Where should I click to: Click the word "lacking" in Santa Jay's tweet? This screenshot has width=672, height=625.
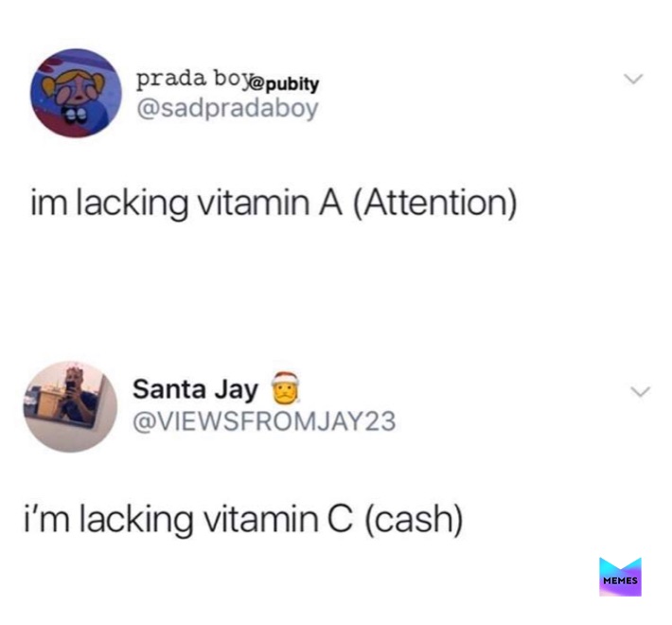click(x=136, y=519)
